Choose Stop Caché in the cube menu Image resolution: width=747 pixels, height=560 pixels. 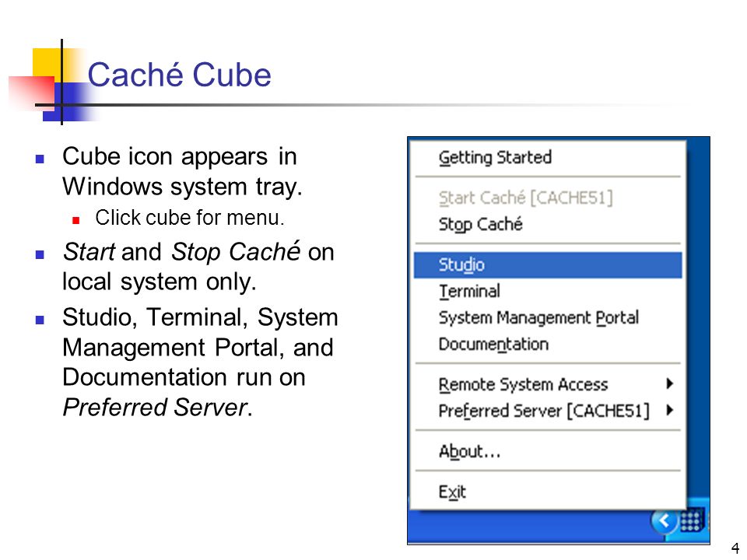[x=547, y=224]
